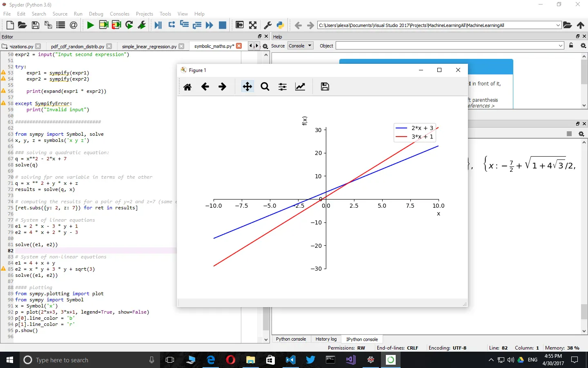Viewport: 588px width, 368px height.
Task: Switch to pdf_cdf_random_distrib.py tab
Action: pos(78,46)
